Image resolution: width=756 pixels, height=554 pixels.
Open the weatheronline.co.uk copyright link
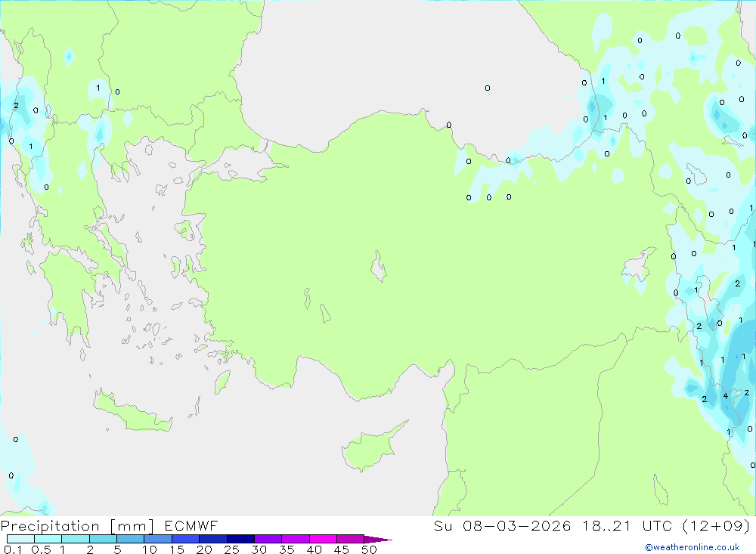tap(692, 547)
